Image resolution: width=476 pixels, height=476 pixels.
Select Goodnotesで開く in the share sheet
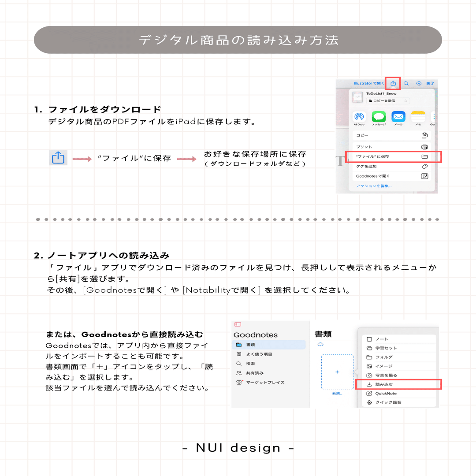pos(392,176)
